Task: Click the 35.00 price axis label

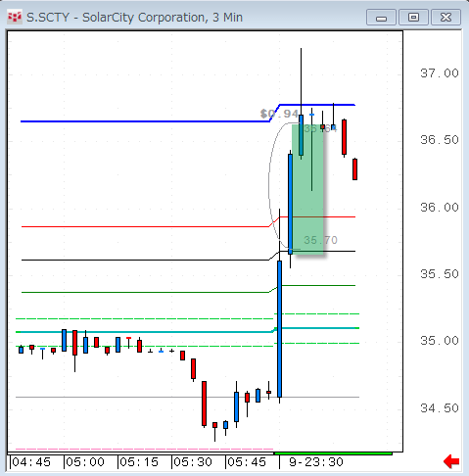Action: tap(440, 341)
